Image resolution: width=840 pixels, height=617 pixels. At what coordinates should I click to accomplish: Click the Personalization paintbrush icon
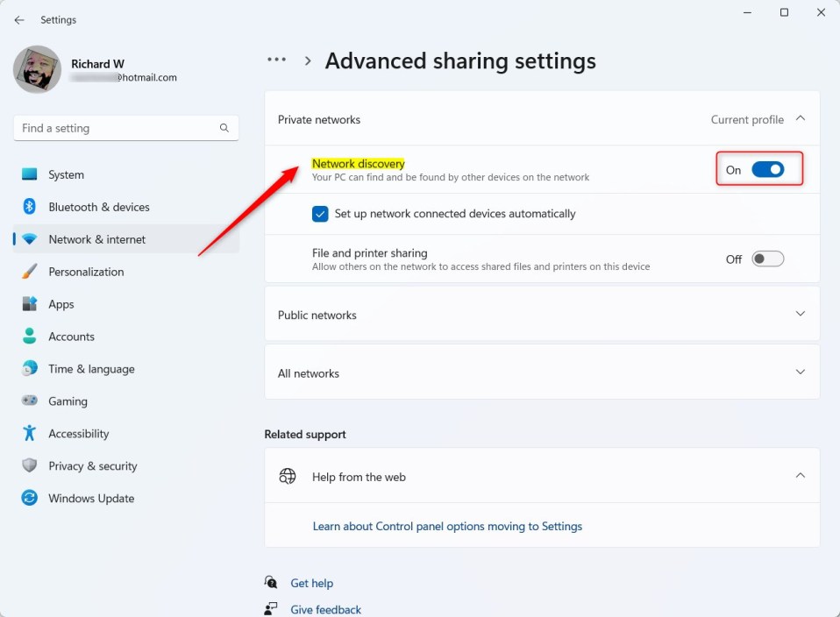(29, 272)
